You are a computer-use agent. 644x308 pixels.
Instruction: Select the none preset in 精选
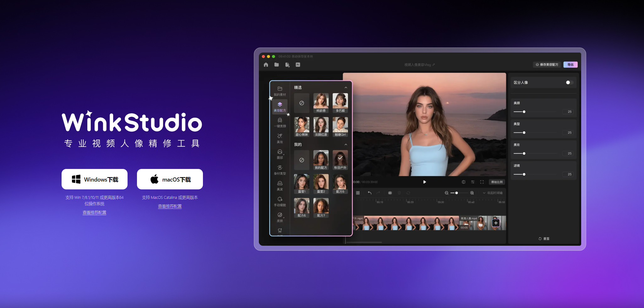click(x=302, y=103)
